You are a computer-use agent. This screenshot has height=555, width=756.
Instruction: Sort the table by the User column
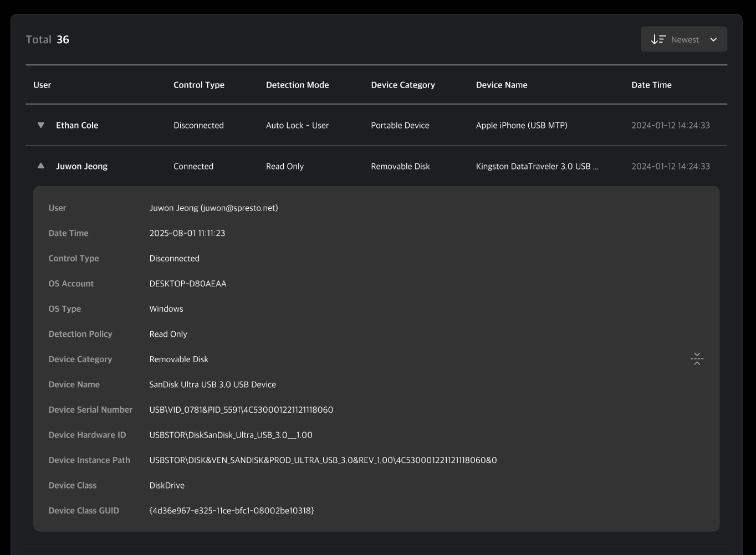[x=42, y=85]
